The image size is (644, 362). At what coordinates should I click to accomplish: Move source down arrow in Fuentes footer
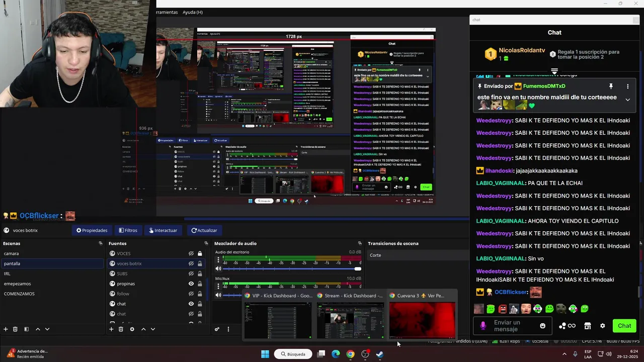pyautogui.click(x=153, y=329)
